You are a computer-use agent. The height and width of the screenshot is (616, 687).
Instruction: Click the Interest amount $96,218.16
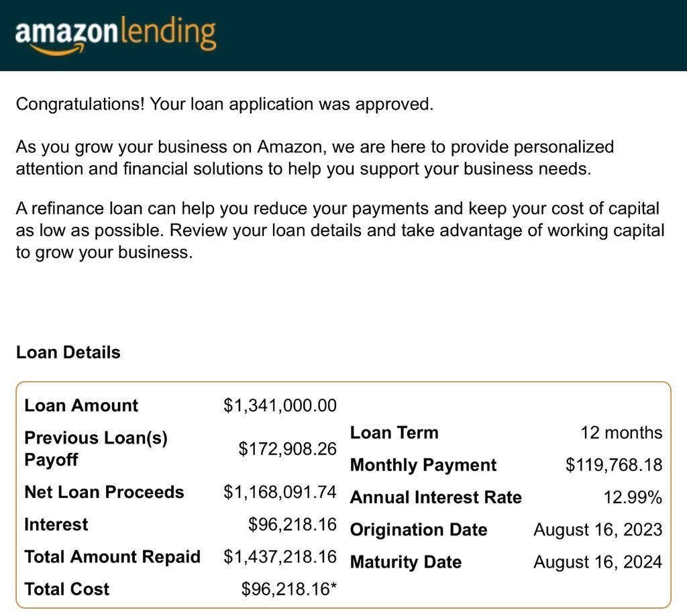tap(292, 524)
